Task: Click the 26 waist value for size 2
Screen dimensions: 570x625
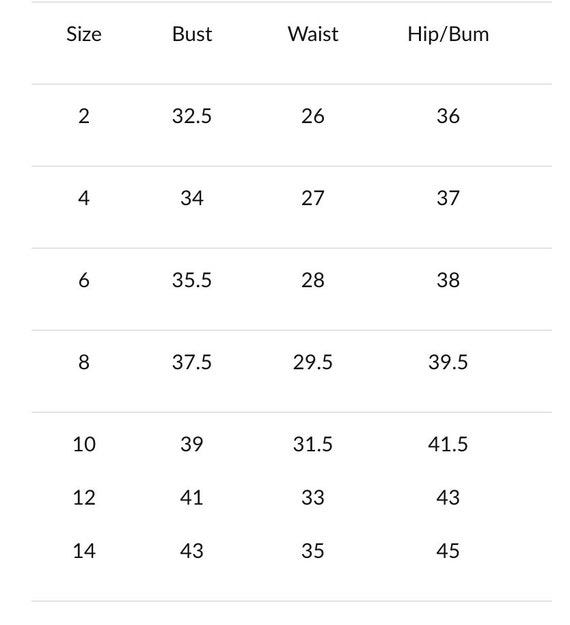Action: (313, 116)
